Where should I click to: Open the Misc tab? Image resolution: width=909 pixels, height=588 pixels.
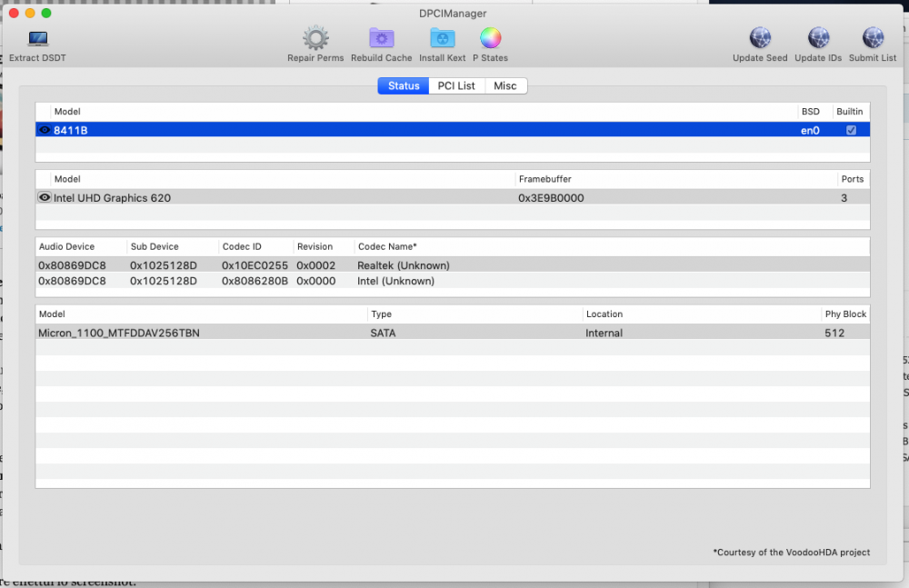pyautogui.click(x=504, y=85)
